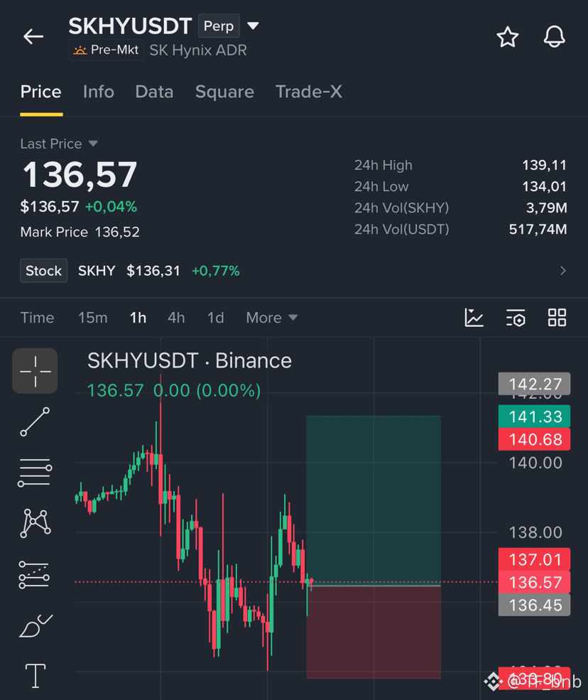The width and height of the screenshot is (588, 700).
Task: Switch to the Trade-X tab
Action: coord(309,92)
